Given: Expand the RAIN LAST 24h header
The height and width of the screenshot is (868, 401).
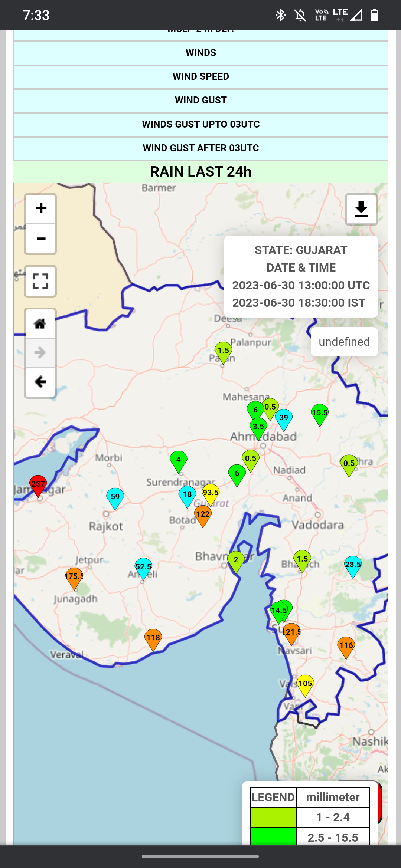Looking at the screenshot, I should click(x=200, y=172).
